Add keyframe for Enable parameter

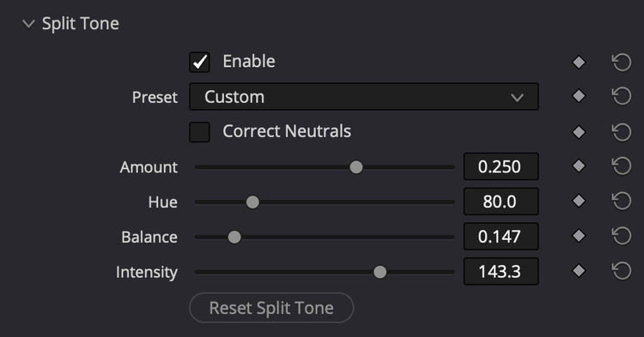579,63
